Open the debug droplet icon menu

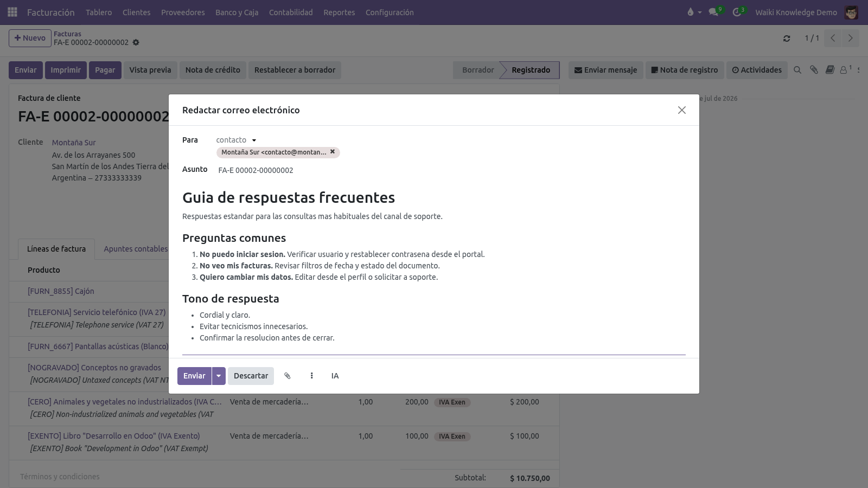tap(694, 12)
